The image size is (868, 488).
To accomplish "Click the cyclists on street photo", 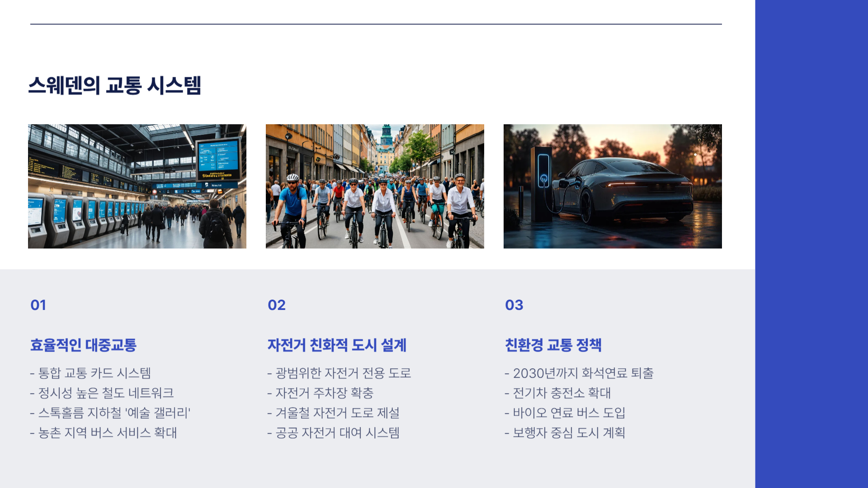I will click(375, 186).
